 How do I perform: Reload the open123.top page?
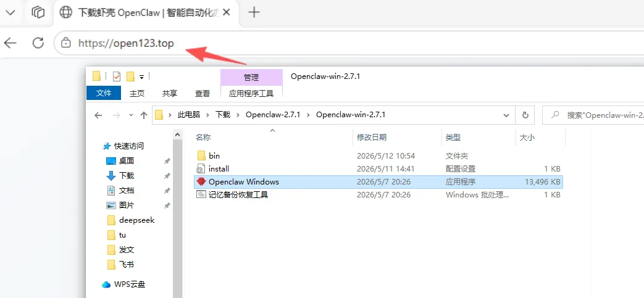(x=38, y=43)
